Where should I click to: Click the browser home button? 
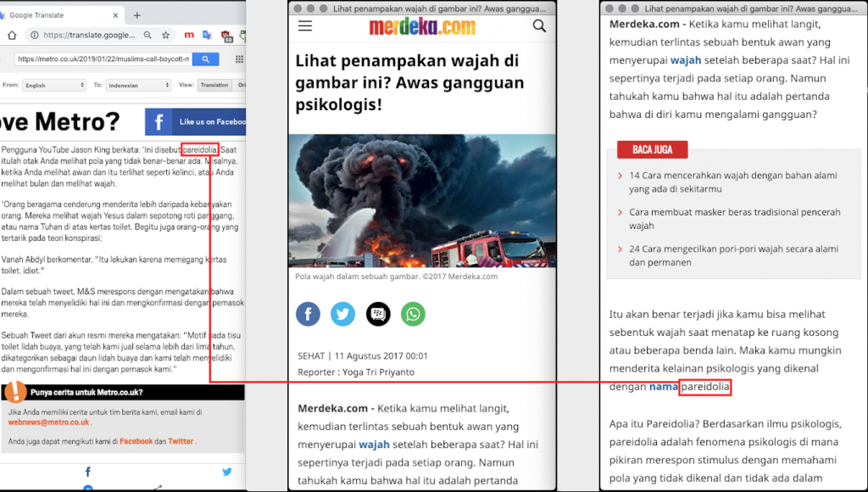(12, 36)
